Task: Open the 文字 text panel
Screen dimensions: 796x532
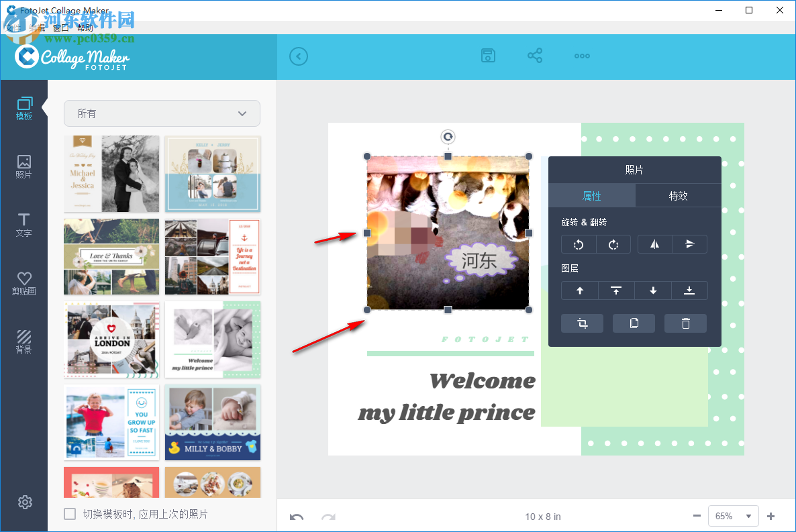Action: coord(24,226)
